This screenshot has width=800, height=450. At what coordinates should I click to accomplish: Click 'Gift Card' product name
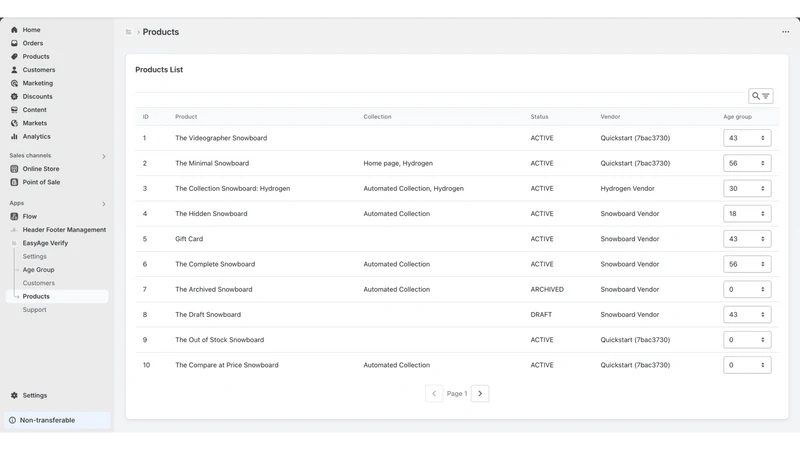189,239
